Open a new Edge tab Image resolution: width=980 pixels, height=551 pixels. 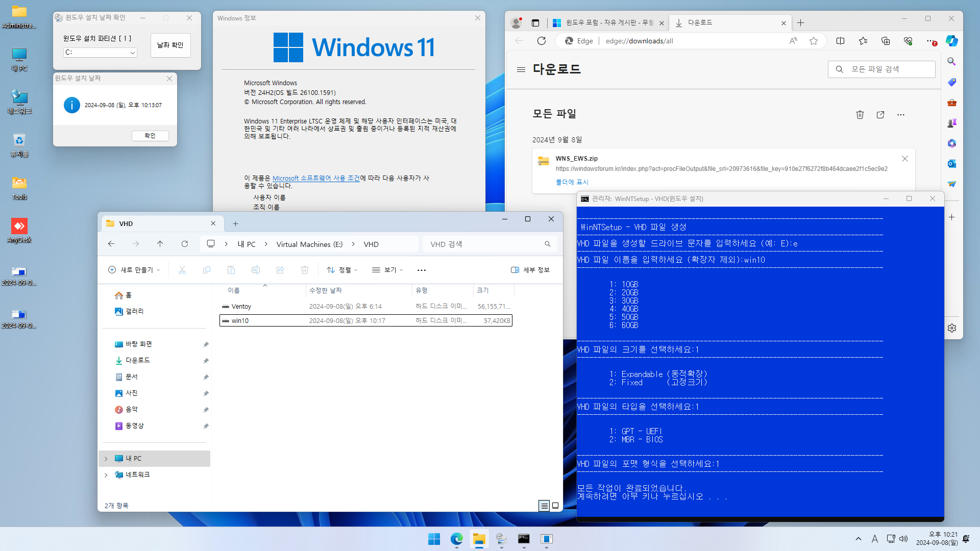pos(800,23)
